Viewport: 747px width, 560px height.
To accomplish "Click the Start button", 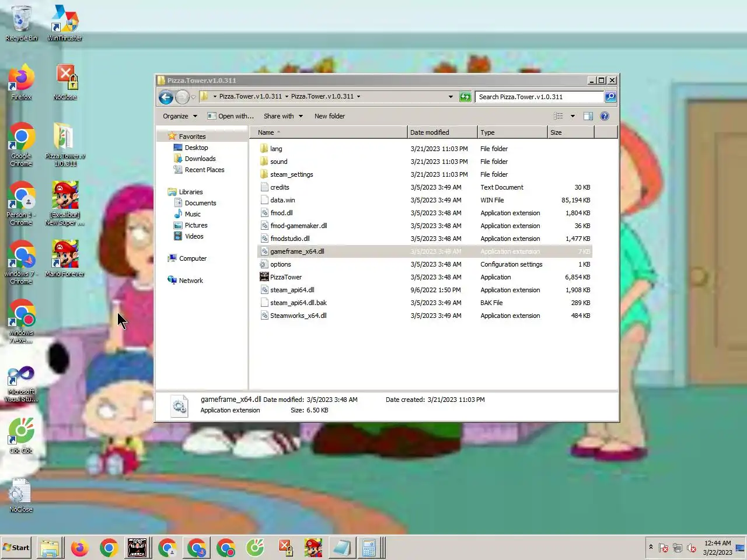I will tap(17, 548).
